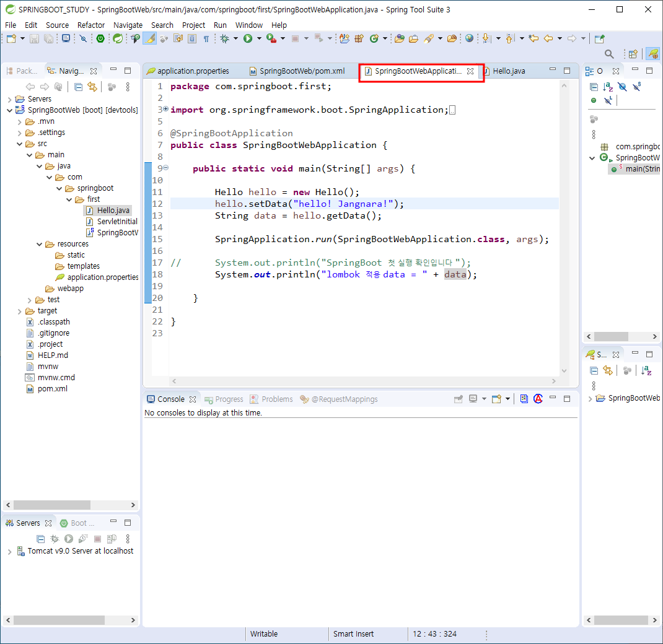Start the server with play icon in Servers view
This screenshot has width=663, height=644.
69,539
